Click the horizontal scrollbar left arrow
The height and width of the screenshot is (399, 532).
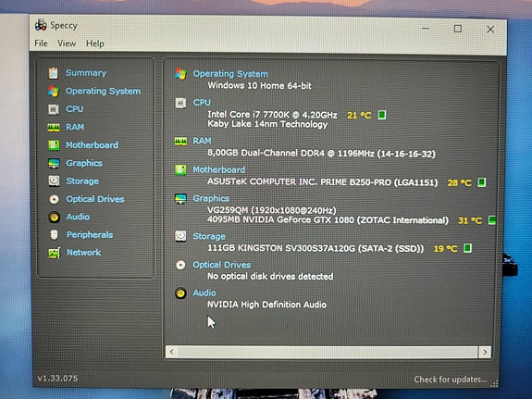point(172,352)
